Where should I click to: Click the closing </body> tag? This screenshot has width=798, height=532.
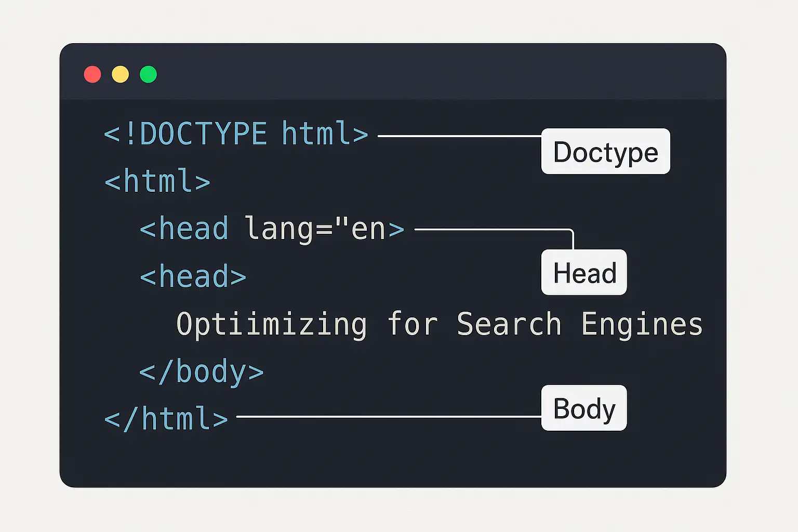click(202, 372)
